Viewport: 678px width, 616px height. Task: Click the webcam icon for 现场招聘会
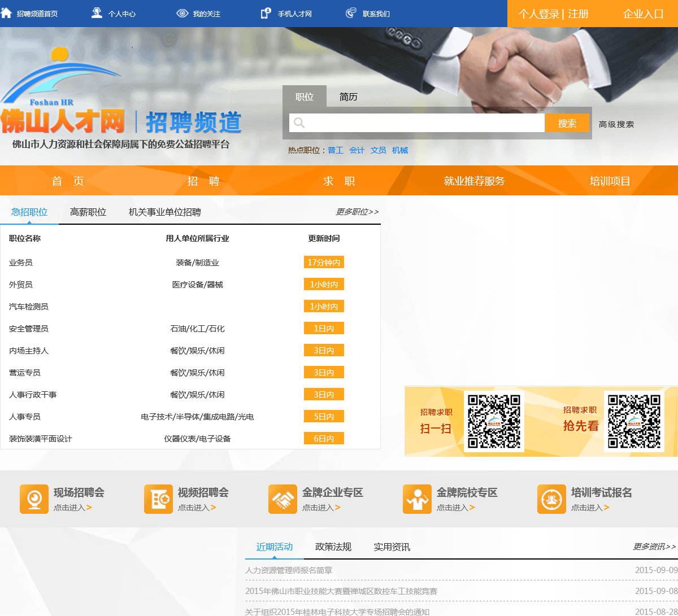pos(34,499)
